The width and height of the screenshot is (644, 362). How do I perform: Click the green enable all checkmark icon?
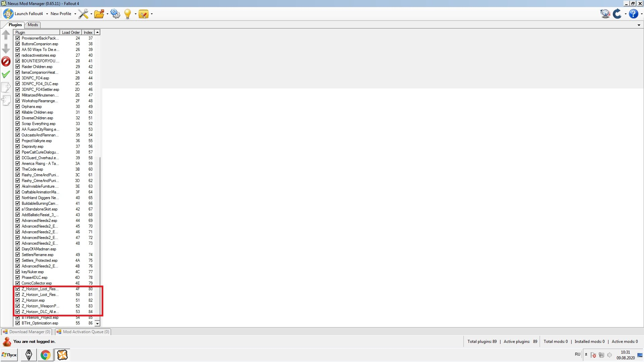[6, 74]
